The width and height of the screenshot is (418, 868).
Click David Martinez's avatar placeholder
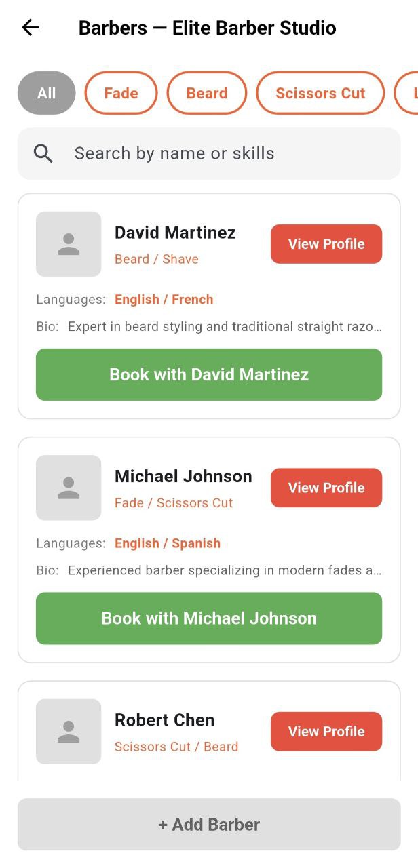pos(69,244)
